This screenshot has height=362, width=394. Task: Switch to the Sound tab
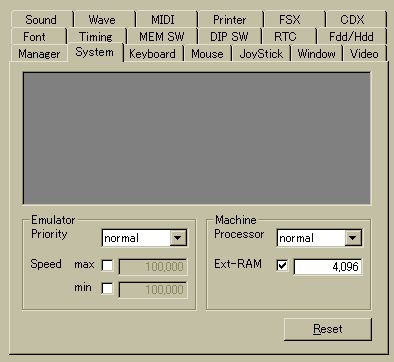(x=41, y=19)
